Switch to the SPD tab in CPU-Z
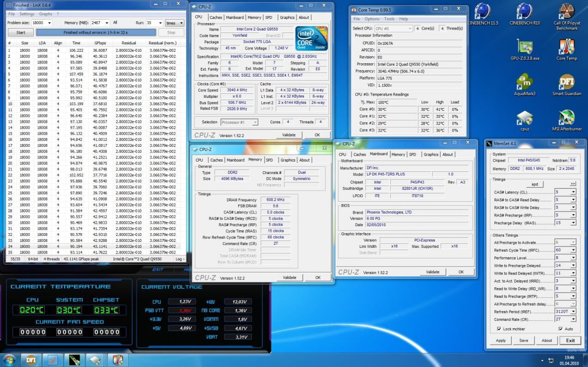This screenshot has width=588, height=367. (x=268, y=17)
